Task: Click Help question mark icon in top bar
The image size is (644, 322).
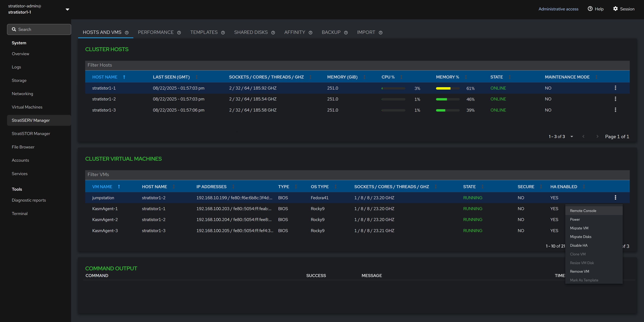Action: point(590,9)
